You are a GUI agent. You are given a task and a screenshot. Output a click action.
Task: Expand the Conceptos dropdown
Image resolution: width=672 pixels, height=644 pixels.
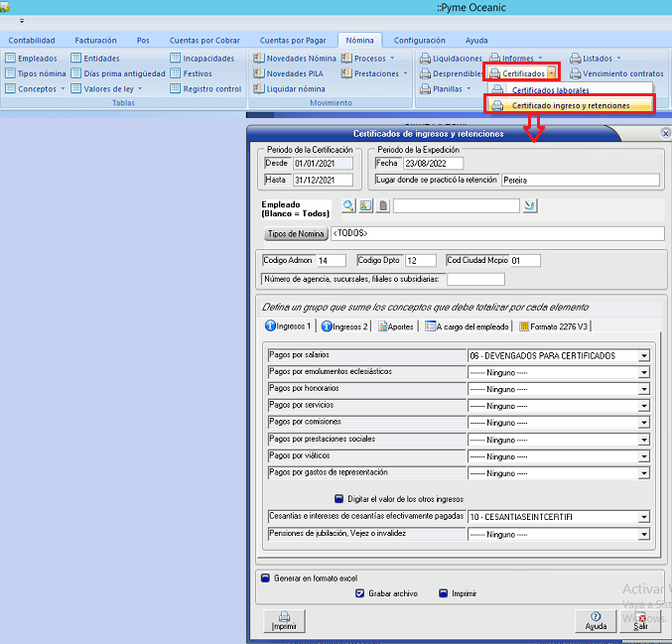point(63,88)
